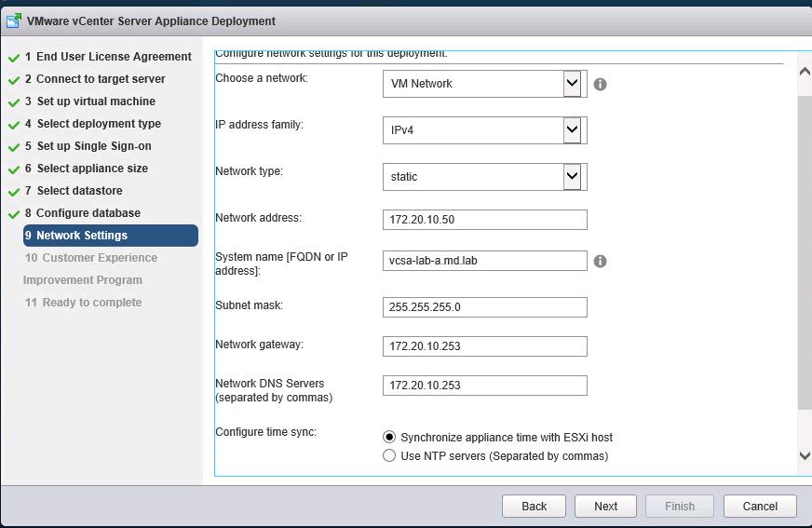This screenshot has height=528, width=812.
Task: Click the scroll down arrow of settings pane
Action: 805,455
